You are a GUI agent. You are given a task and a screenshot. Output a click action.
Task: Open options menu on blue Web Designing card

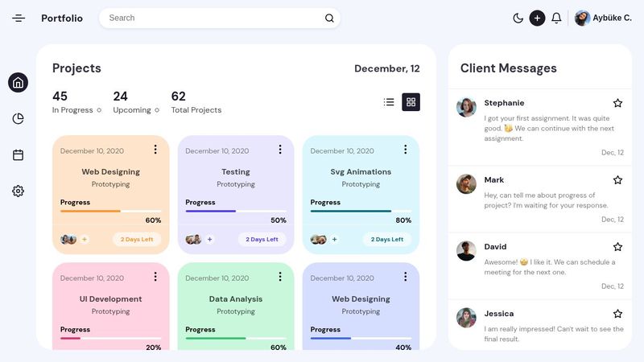point(406,277)
